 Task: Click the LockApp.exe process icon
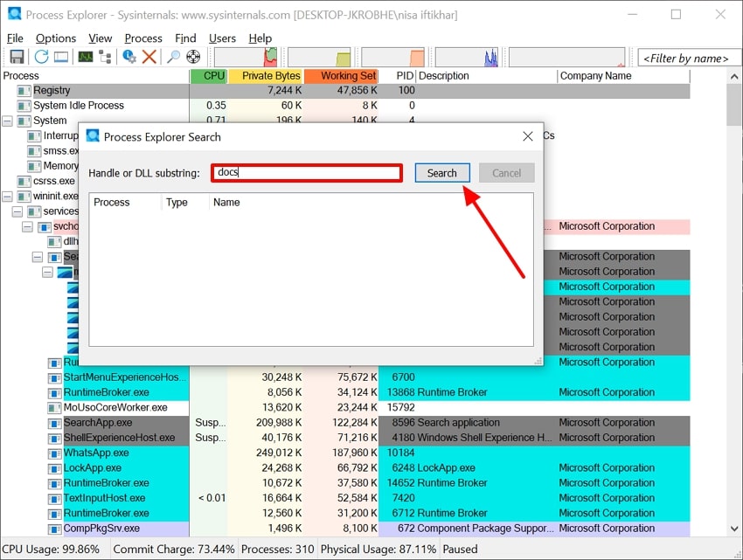54,468
